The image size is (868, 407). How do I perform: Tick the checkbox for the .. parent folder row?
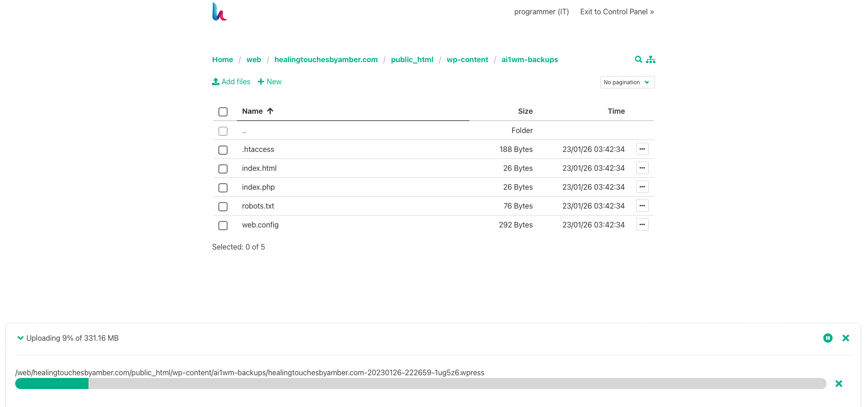pos(223,131)
